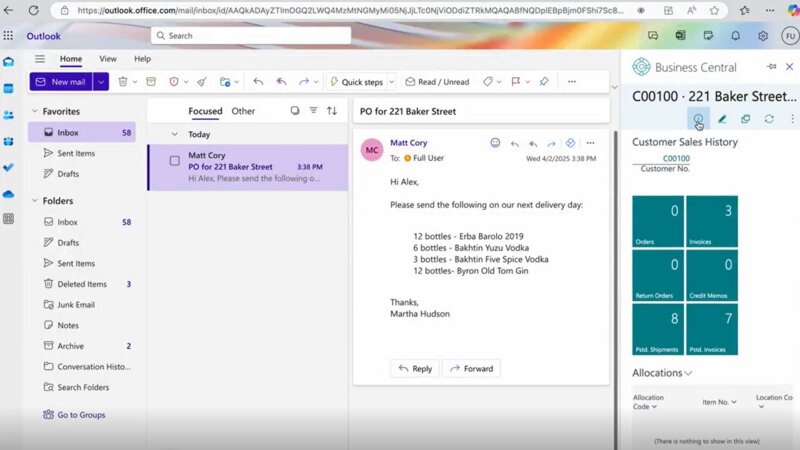This screenshot has width=800, height=450.
Task: Switch to the Home ribbon tab
Action: click(x=71, y=59)
